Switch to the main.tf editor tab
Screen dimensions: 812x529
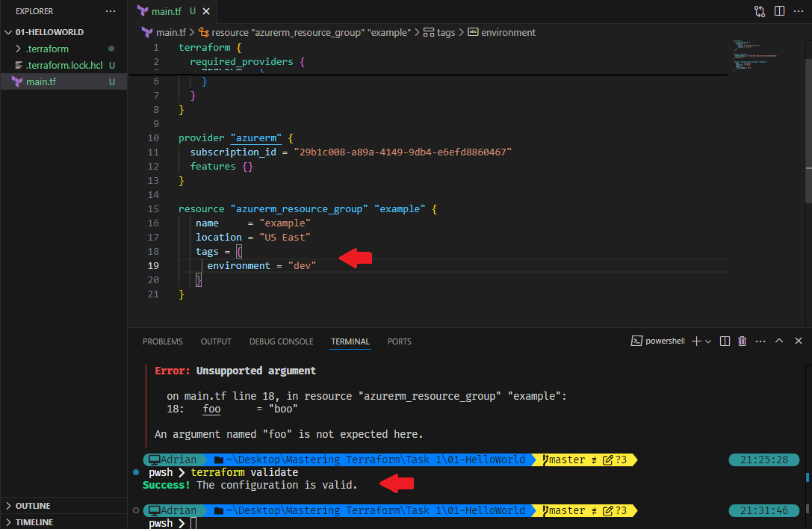pos(167,11)
